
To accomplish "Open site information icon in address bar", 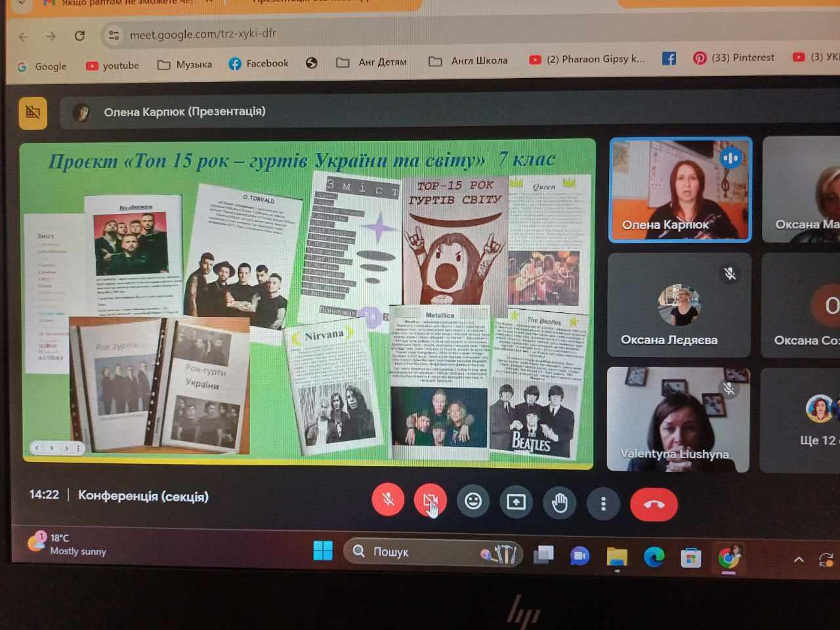I will pos(114,35).
